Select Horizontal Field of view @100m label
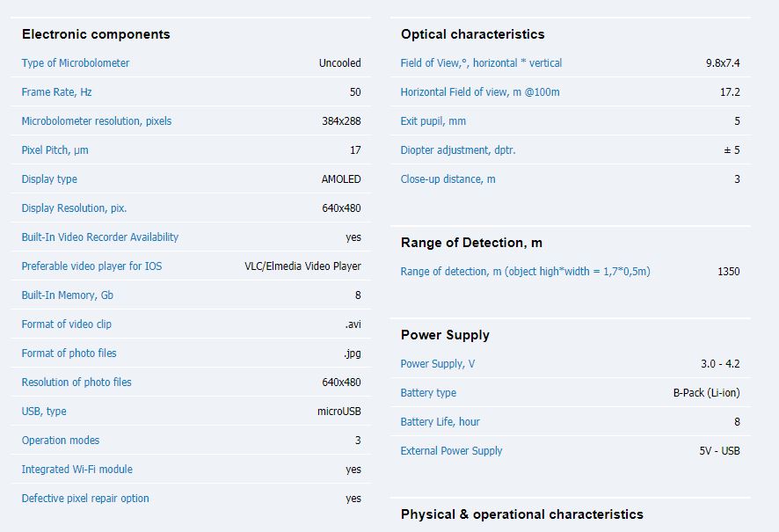 click(480, 92)
